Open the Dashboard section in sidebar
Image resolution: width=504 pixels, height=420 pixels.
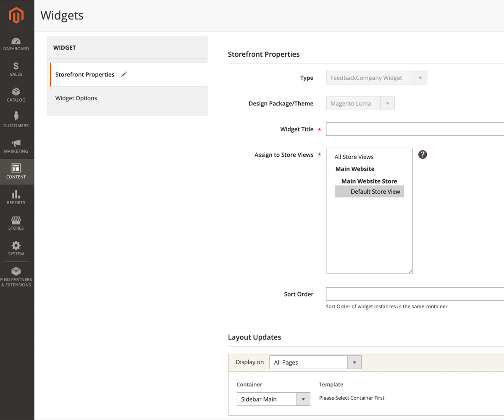click(17, 44)
